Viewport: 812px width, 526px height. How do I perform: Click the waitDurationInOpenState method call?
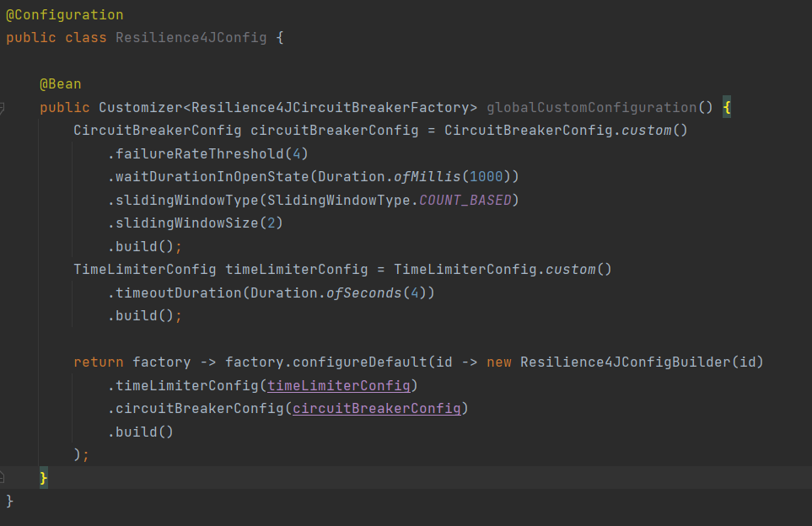click(212, 177)
